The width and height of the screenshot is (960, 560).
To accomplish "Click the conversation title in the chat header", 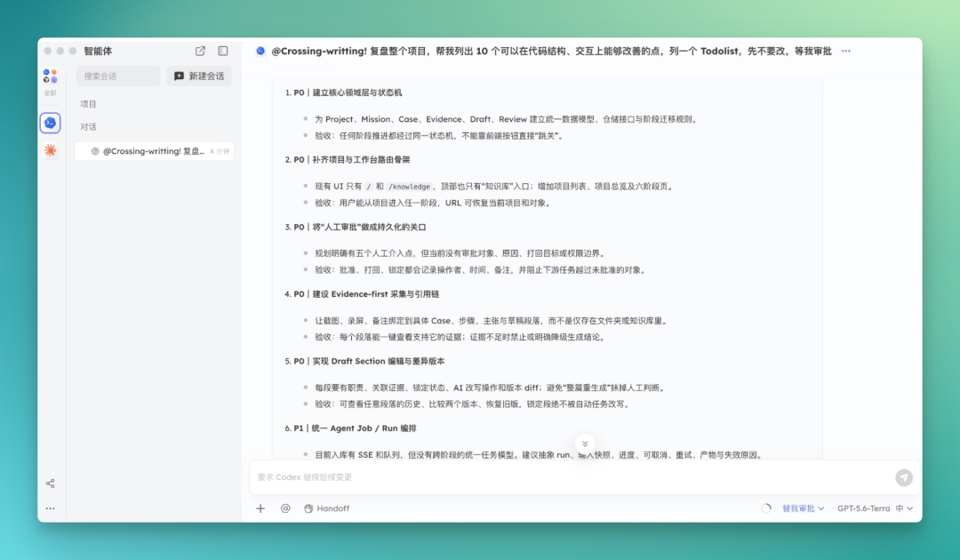I will 551,51.
